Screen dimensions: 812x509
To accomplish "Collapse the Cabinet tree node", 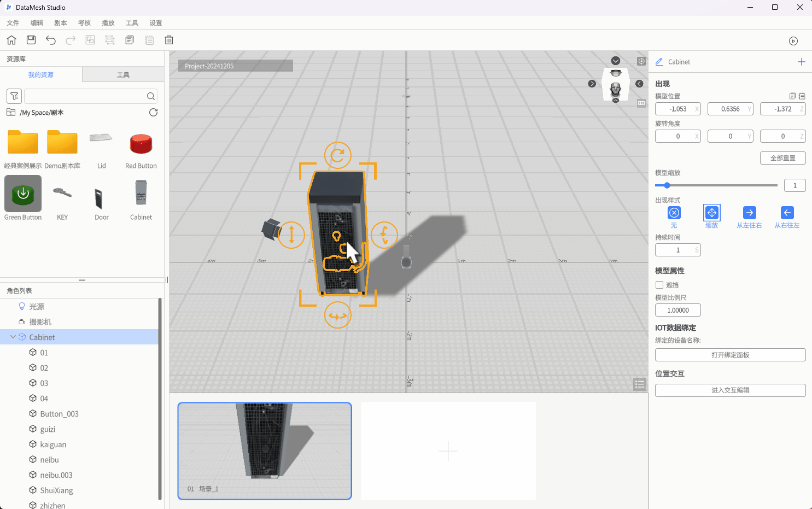I will (x=13, y=337).
